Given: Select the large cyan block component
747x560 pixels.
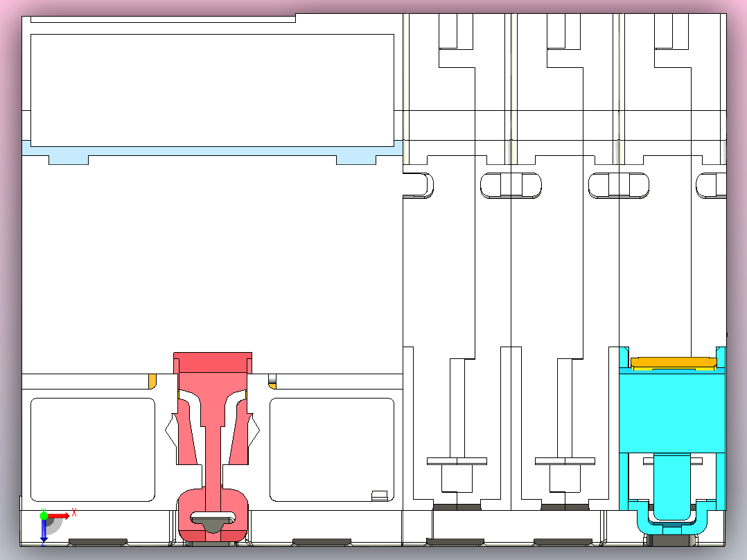Looking at the screenshot, I should (x=672, y=413).
